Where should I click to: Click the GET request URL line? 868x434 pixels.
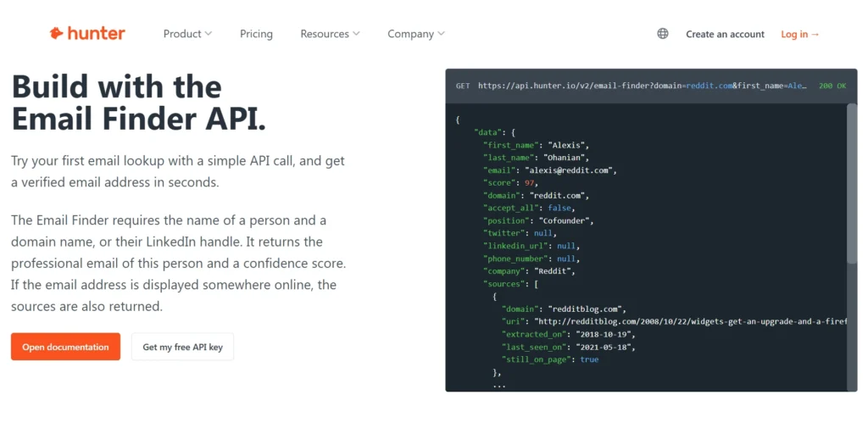(x=632, y=86)
